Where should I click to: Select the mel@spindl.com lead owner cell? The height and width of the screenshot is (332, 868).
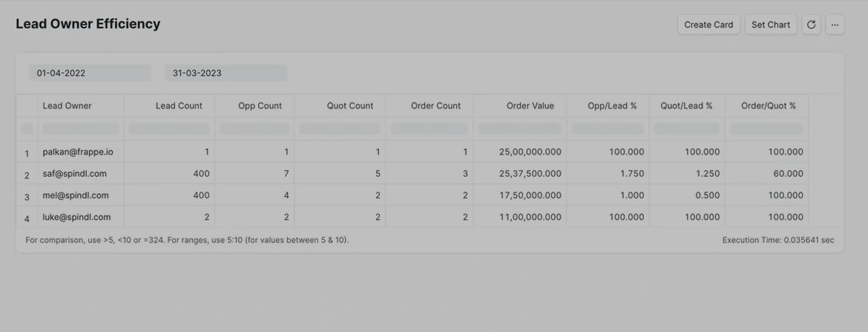[76, 195]
